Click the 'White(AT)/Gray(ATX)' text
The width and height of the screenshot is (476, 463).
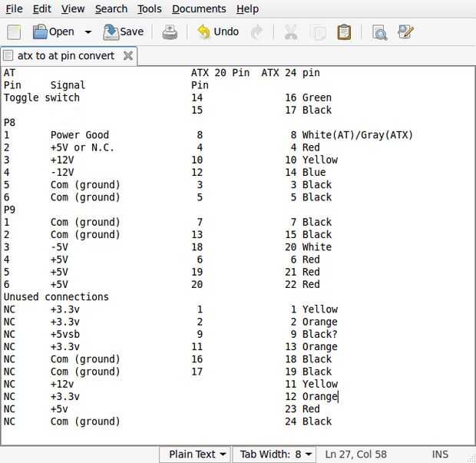(x=357, y=135)
